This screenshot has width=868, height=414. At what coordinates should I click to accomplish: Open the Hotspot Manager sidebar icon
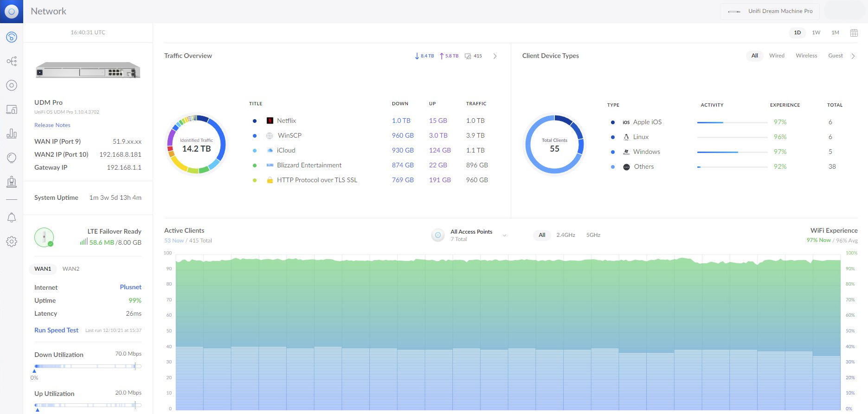[12, 182]
